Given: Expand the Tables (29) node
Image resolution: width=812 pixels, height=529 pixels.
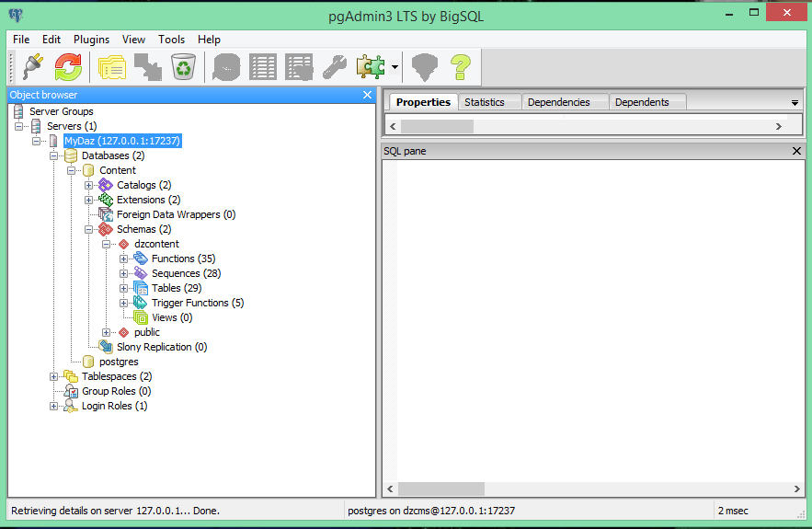Looking at the screenshot, I should point(123,288).
